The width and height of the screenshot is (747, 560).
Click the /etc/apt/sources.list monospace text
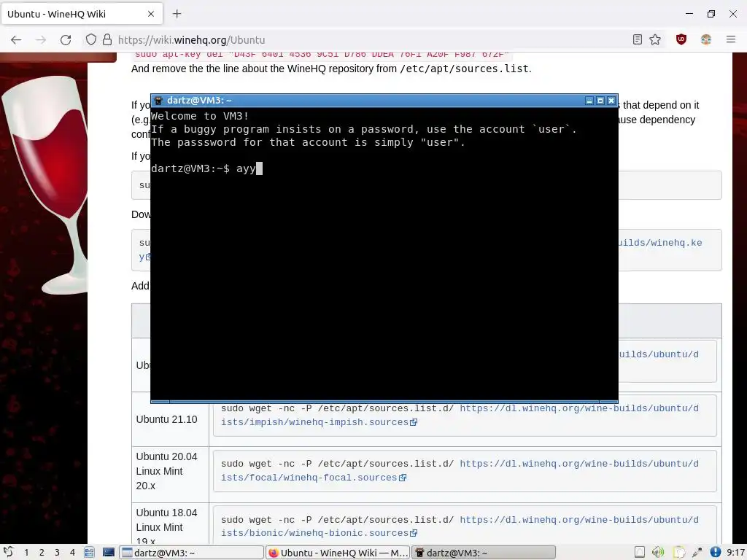pyautogui.click(x=464, y=69)
